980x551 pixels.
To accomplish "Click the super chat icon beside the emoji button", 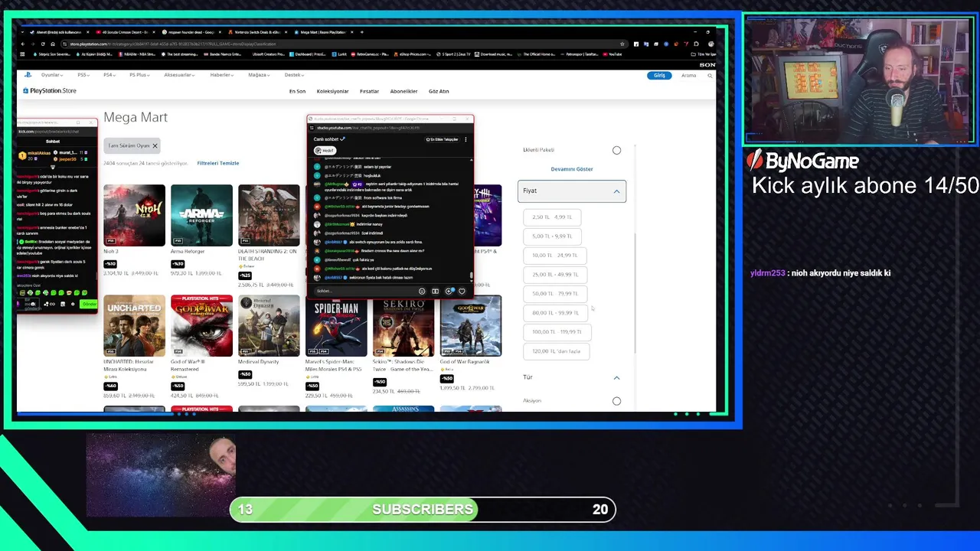I will (x=435, y=291).
